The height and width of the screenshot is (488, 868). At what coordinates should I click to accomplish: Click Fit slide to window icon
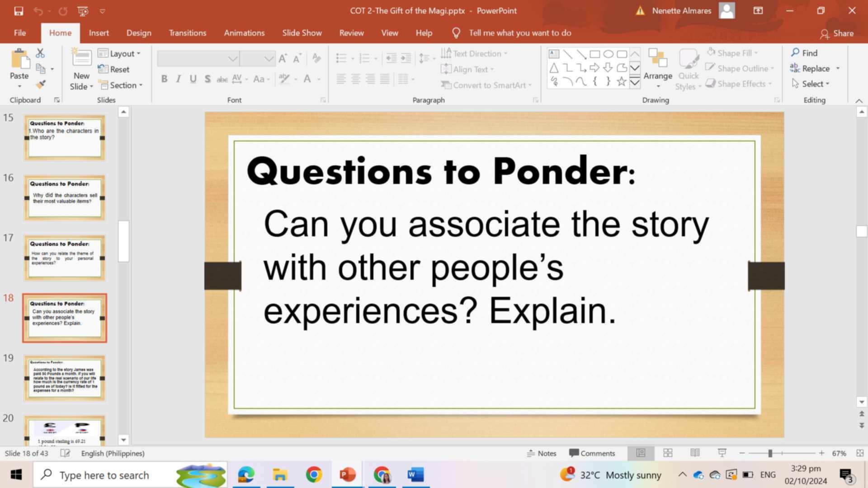coord(860,453)
